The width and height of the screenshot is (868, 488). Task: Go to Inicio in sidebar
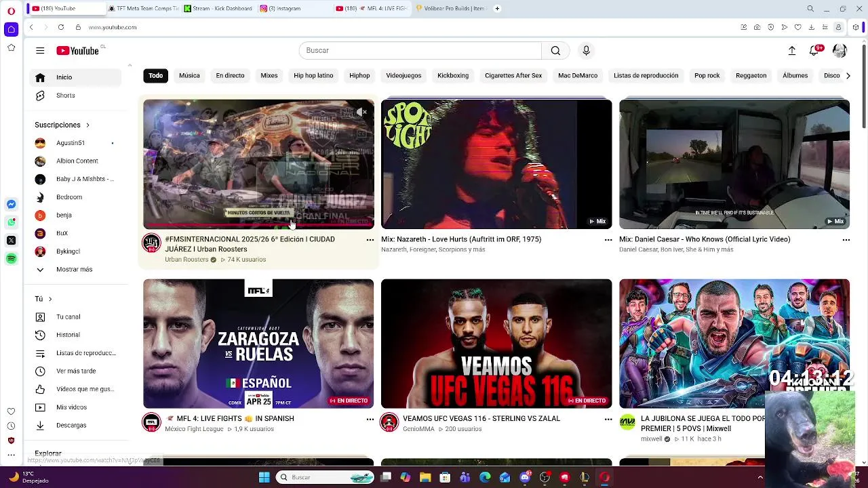click(75, 77)
